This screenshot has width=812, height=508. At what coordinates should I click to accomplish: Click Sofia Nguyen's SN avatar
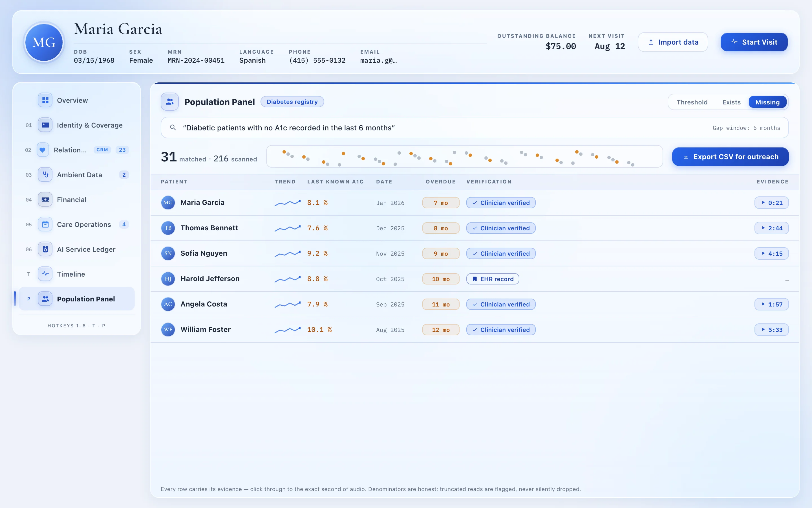[x=168, y=253]
